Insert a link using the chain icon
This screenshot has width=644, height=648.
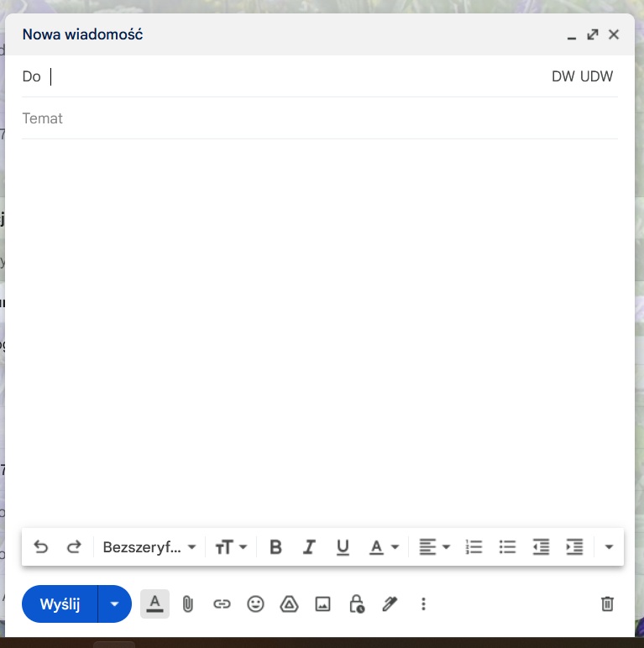(x=222, y=604)
